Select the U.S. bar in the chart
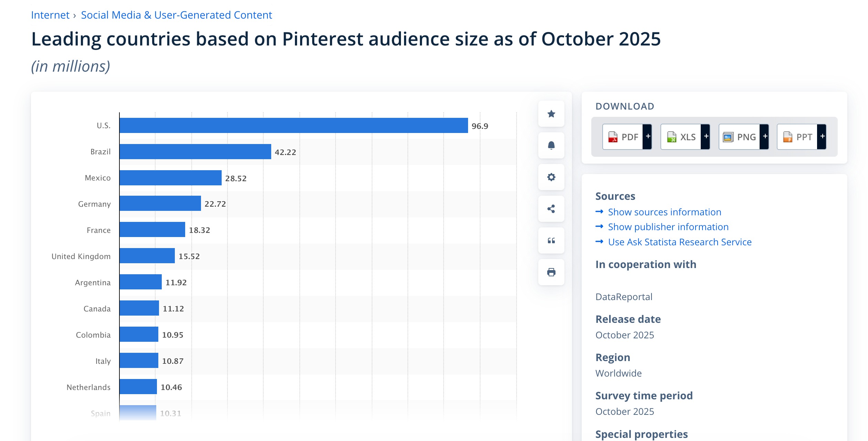The height and width of the screenshot is (441, 868). [x=293, y=125]
